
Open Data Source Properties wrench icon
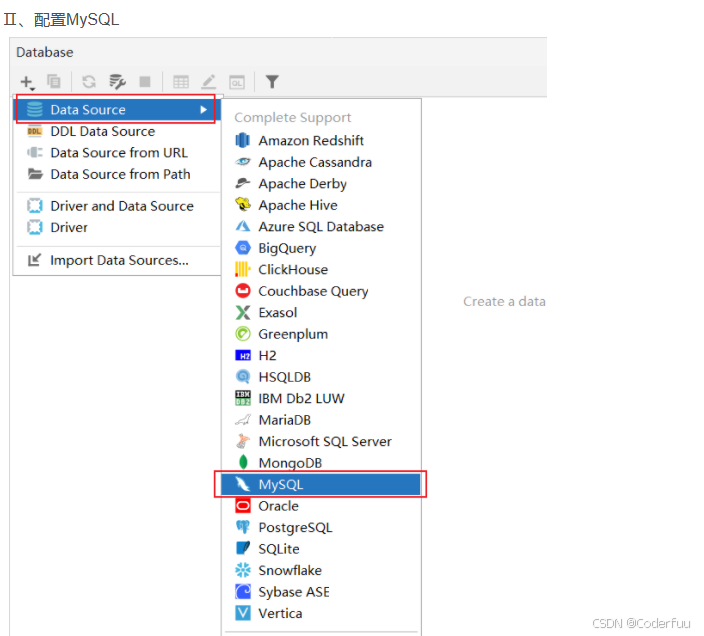pos(118,82)
